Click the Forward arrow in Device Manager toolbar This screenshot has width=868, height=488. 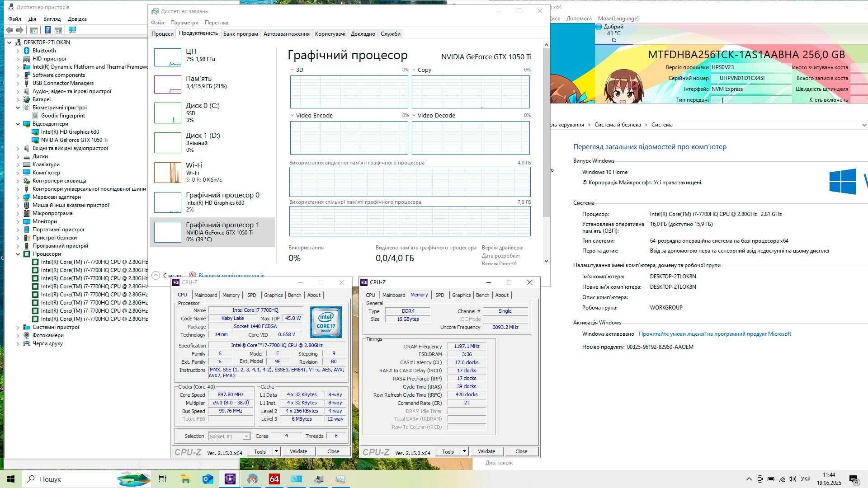pyautogui.click(x=20, y=30)
